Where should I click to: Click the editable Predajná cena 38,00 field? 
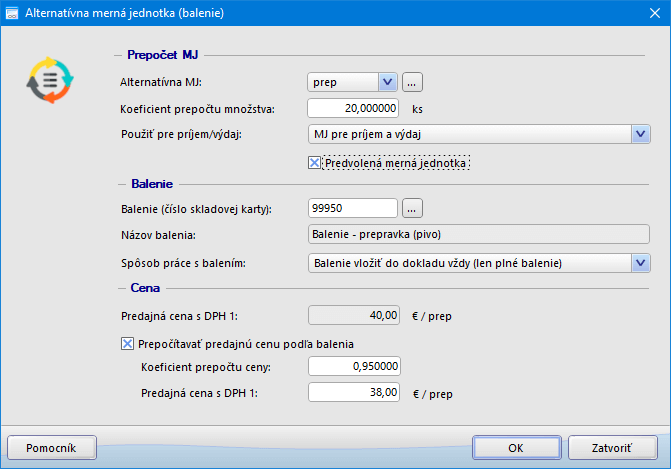pos(354,392)
